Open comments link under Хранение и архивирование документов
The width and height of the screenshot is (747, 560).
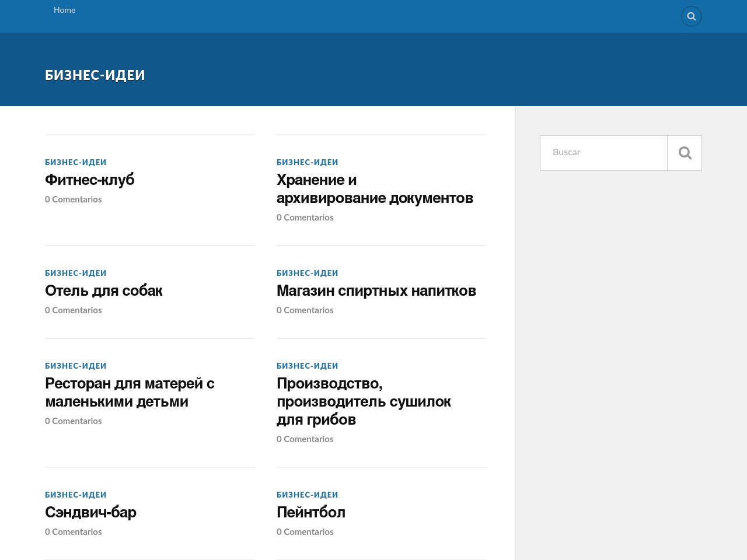coord(305,218)
